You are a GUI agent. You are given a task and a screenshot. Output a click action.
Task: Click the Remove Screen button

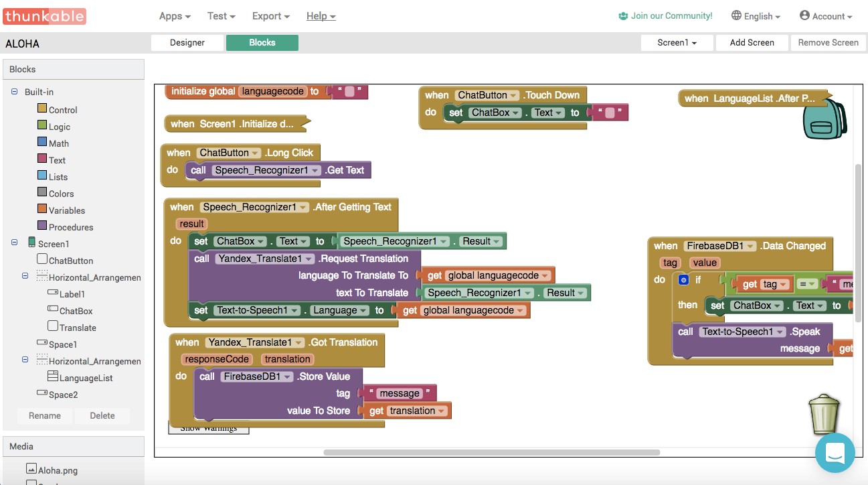[828, 43]
